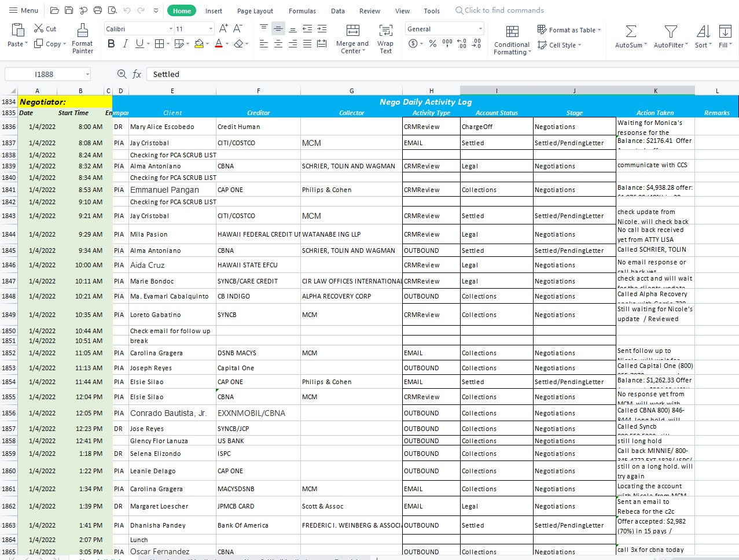Click the Click to find commands search box
This screenshot has width=739, height=560.
(x=499, y=10)
